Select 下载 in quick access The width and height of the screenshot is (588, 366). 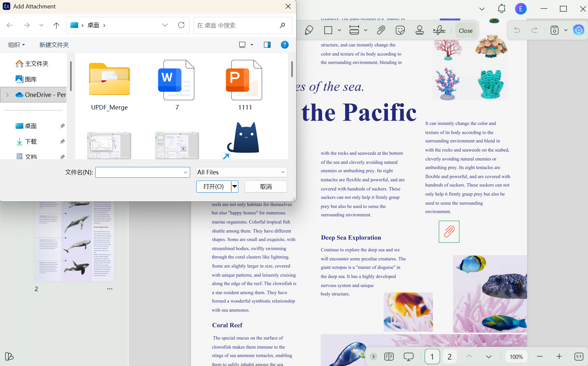(x=26, y=141)
